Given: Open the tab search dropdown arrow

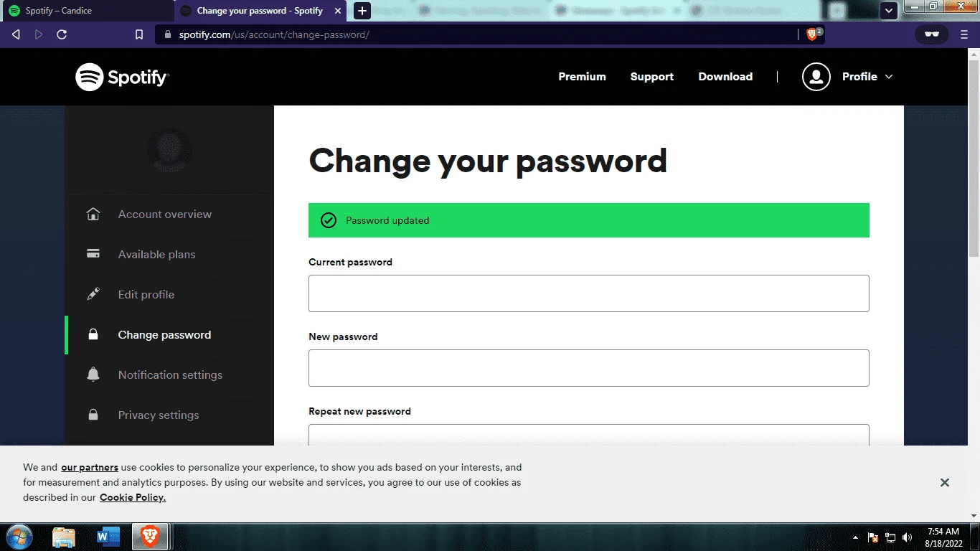Looking at the screenshot, I should pos(889,11).
